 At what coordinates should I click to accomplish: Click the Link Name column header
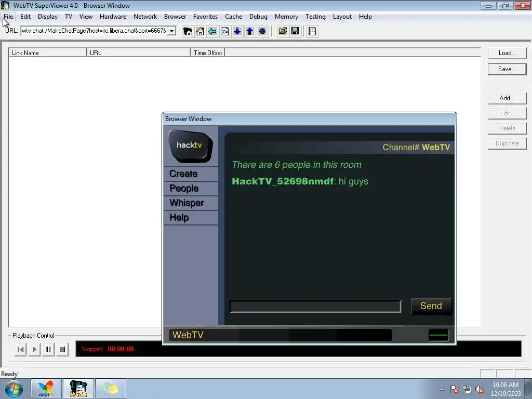pos(47,53)
